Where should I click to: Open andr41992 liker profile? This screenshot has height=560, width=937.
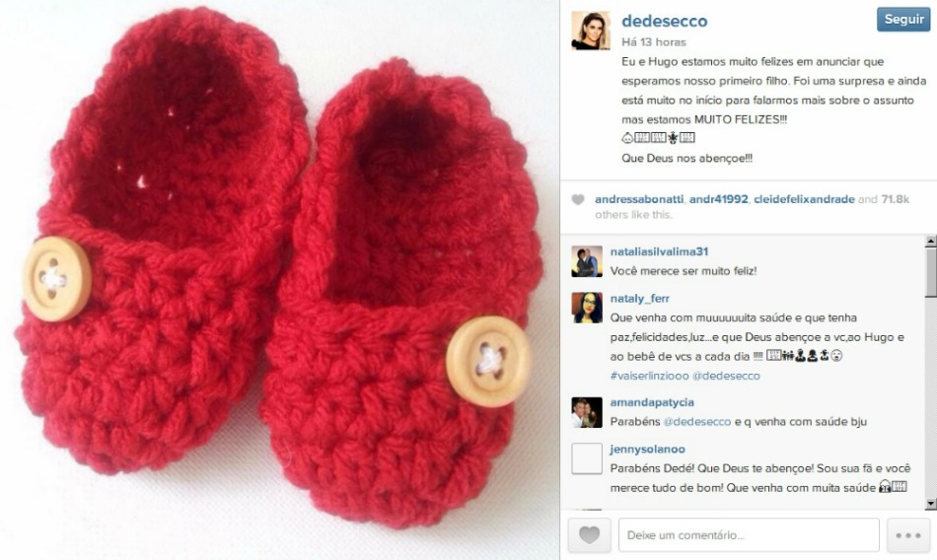[x=718, y=199]
